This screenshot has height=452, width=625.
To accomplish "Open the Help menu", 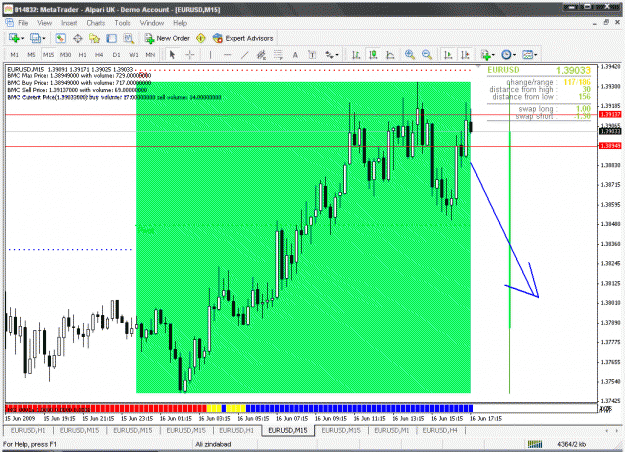I will 180,23.
